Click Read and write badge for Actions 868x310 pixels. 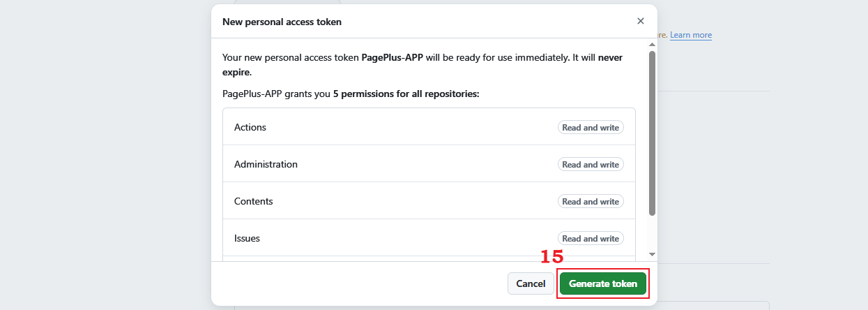click(591, 127)
